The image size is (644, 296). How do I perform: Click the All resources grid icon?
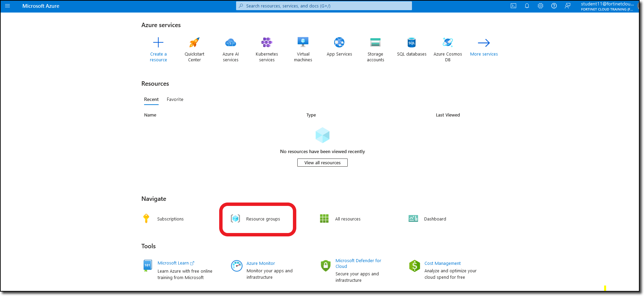click(324, 218)
